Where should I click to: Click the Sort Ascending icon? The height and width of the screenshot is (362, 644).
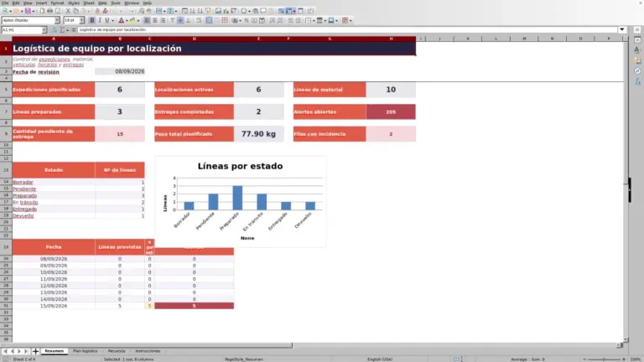[193, 11]
